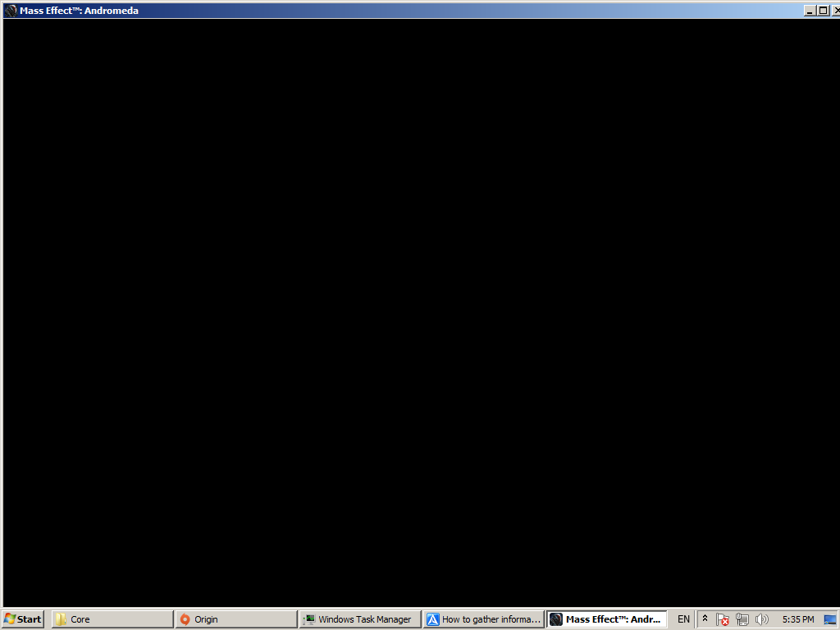Click the volume speaker tray icon
The height and width of the screenshot is (630, 840).
[761, 619]
